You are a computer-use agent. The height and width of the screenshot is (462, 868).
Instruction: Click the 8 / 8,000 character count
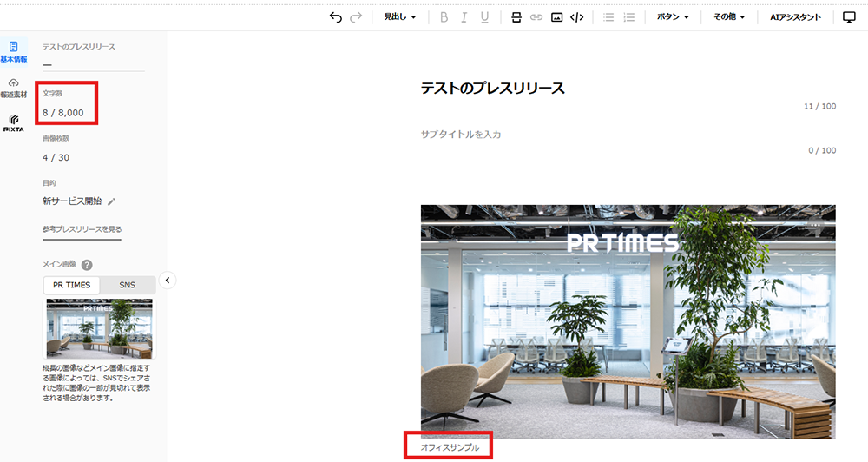point(63,112)
